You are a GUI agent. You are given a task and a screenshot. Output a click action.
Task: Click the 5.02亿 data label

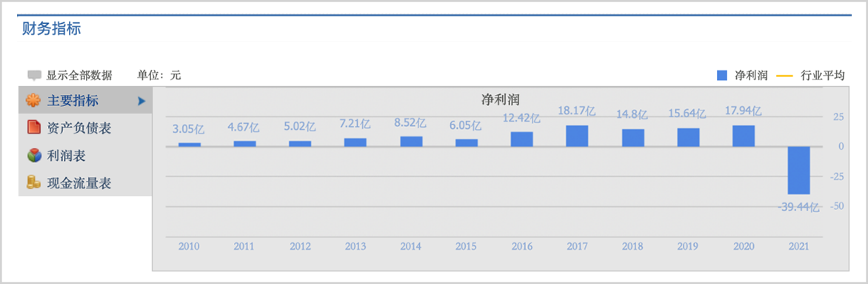pyautogui.click(x=299, y=127)
